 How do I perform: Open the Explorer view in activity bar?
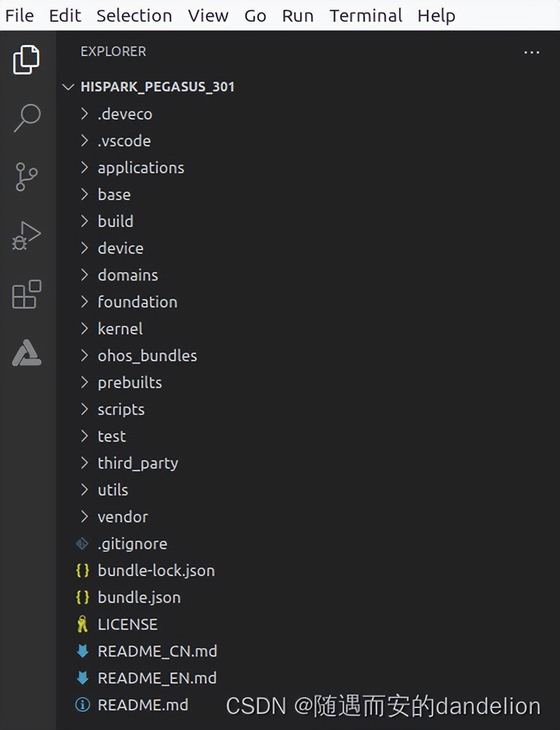tap(26, 60)
